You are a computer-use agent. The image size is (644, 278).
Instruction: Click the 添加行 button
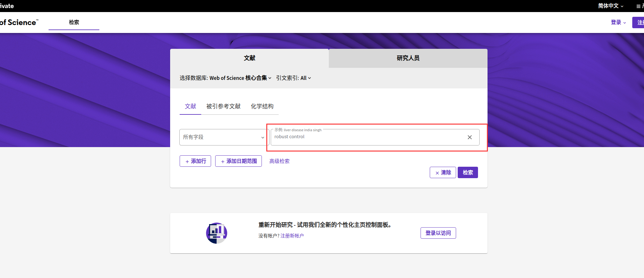(x=195, y=161)
